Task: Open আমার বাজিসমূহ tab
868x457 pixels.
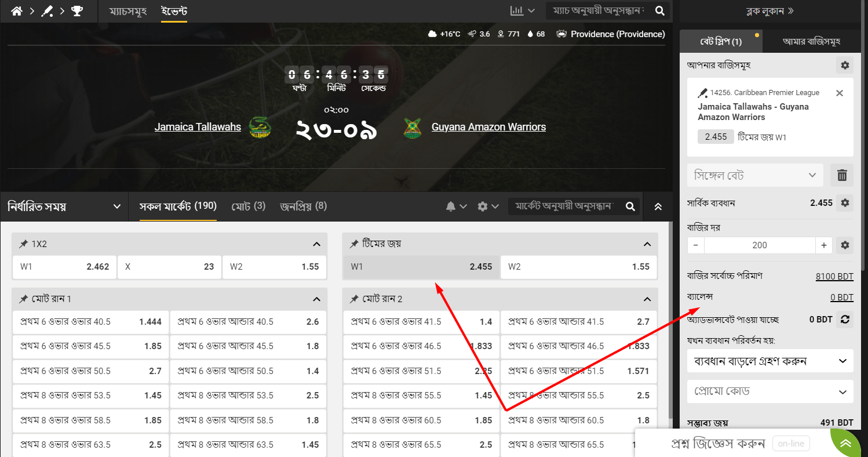Action: point(811,41)
